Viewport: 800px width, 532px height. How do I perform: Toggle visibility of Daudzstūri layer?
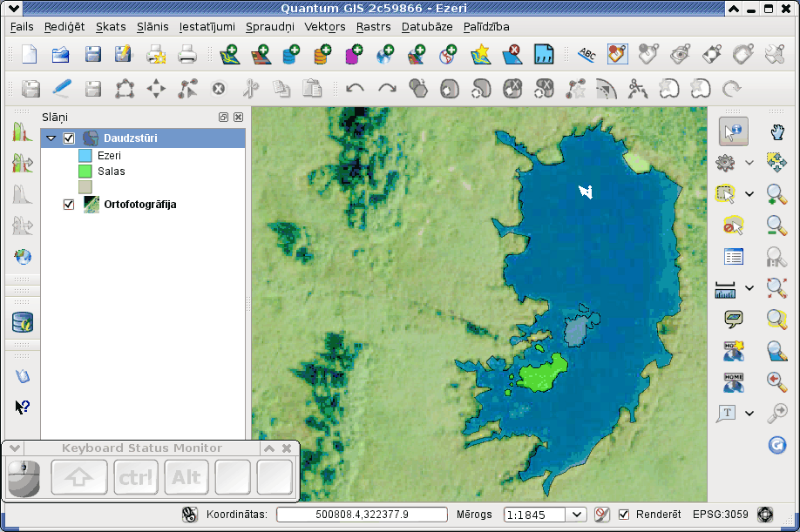(x=69, y=138)
